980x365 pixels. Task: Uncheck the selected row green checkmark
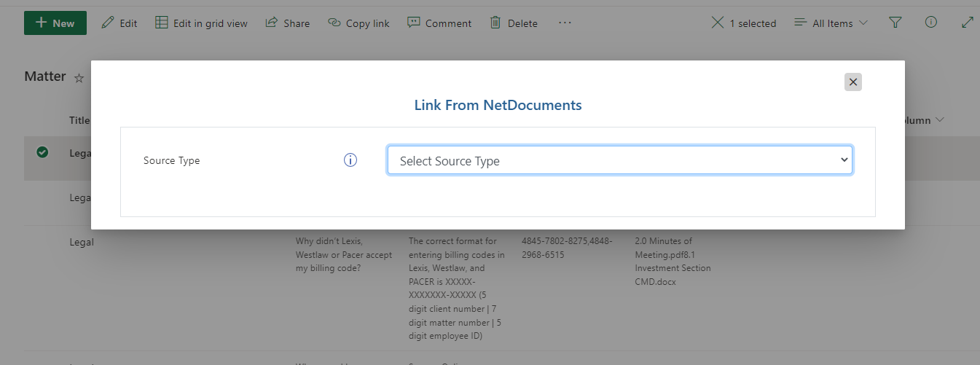pyautogui.click(x=42, y=152)
